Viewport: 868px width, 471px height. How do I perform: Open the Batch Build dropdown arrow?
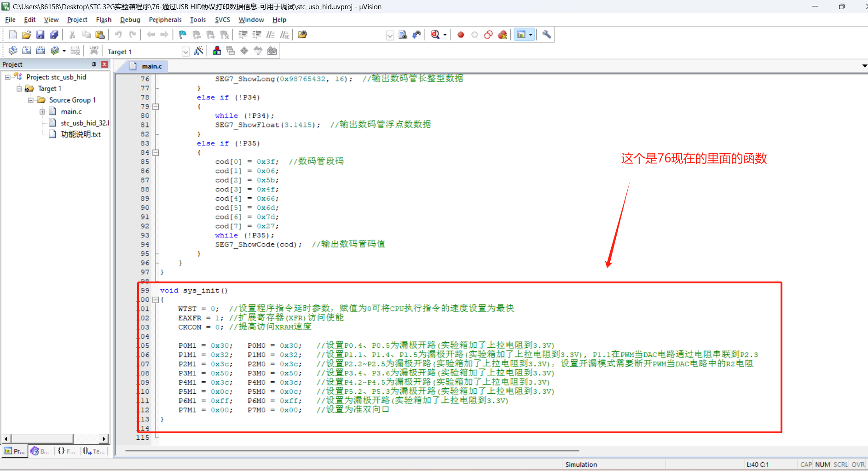(64, 51)
